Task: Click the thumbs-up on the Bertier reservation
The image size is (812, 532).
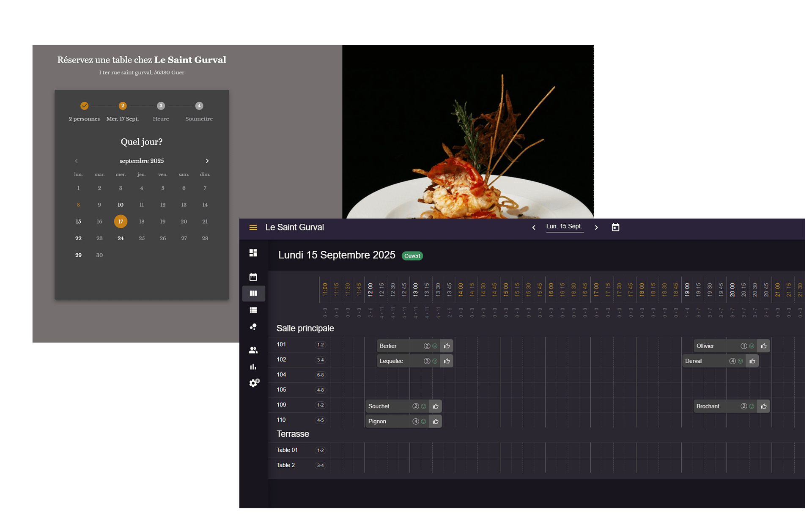Action: (447, 346)
